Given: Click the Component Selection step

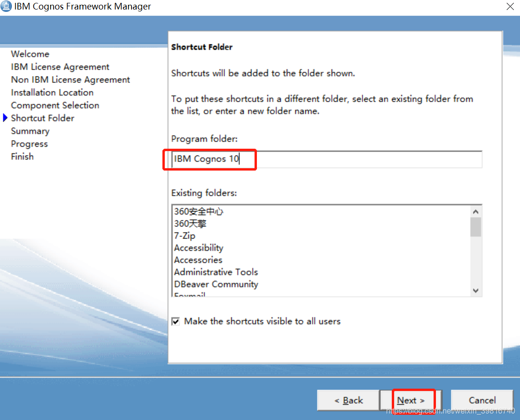Looking at the screenshot, I should [55, 105].
